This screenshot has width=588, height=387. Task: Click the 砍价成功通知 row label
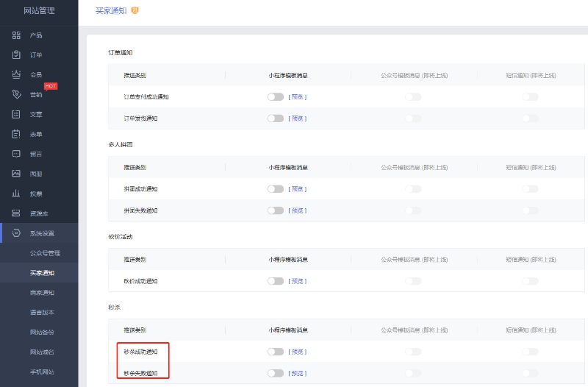coord(140,281)
